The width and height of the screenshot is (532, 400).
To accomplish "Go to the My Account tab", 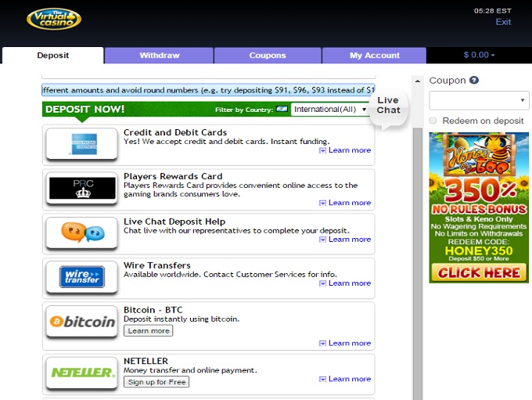I will coord(374,56).
